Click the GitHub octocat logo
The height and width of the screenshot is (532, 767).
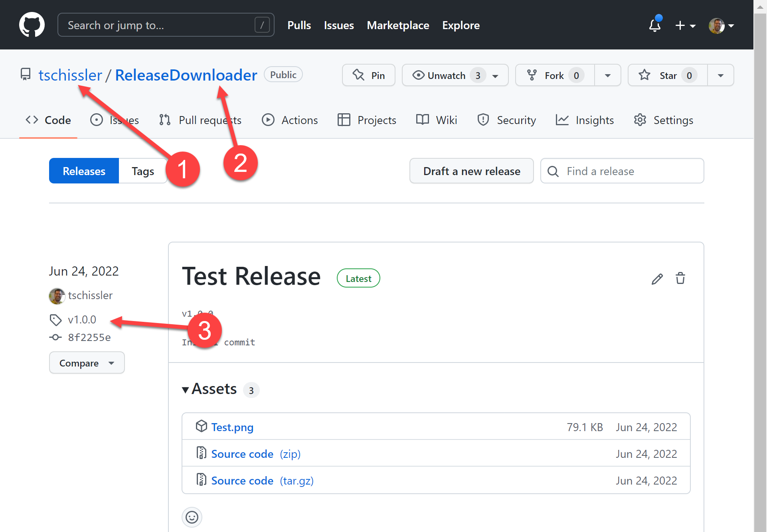tap(32, 25)
